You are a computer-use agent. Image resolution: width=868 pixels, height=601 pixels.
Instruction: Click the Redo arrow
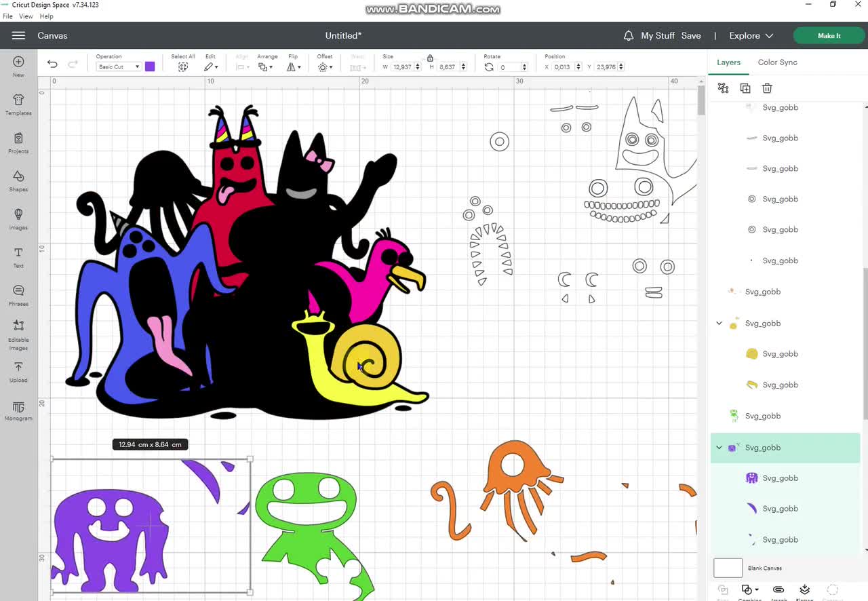pyautogui.click(x=73, y=64)
